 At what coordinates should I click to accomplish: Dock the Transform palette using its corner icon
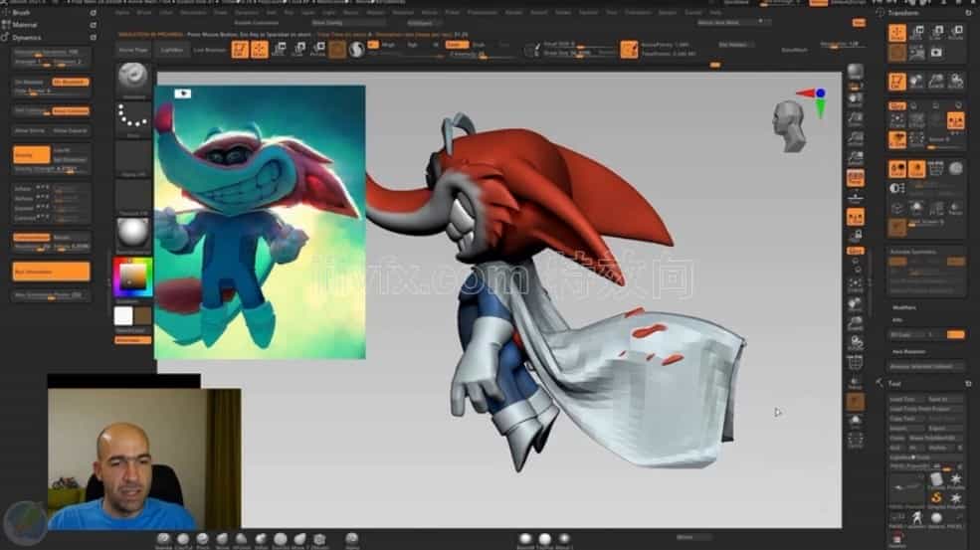click(x=969, y=13)
